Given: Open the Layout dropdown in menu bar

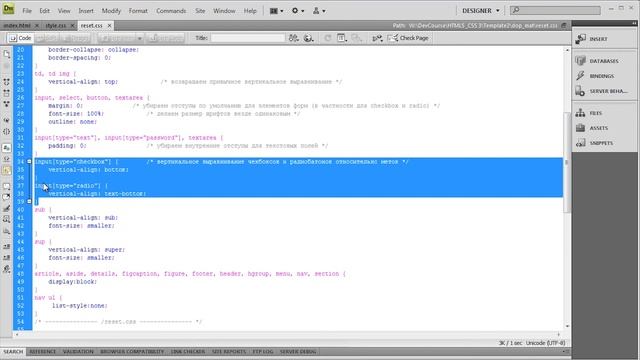Looking at the screenshot, I should [276, 11].
